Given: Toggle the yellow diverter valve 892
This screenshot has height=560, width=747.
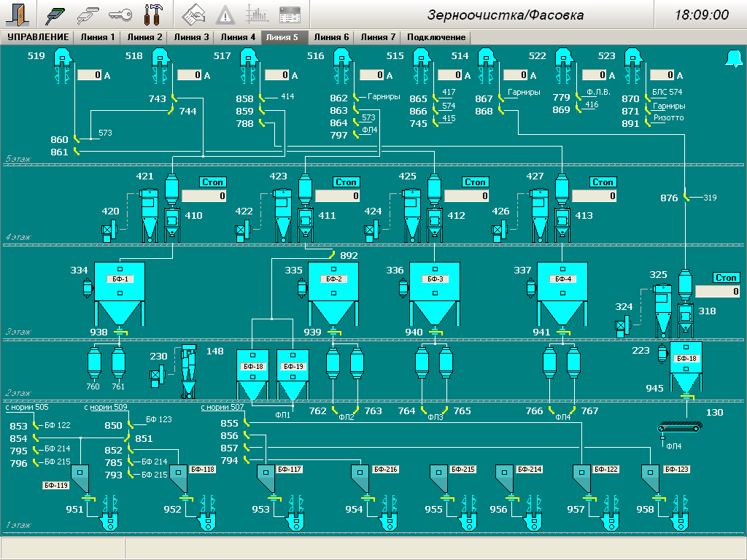Looking at the screenshot, I should [x=333, y=255].
